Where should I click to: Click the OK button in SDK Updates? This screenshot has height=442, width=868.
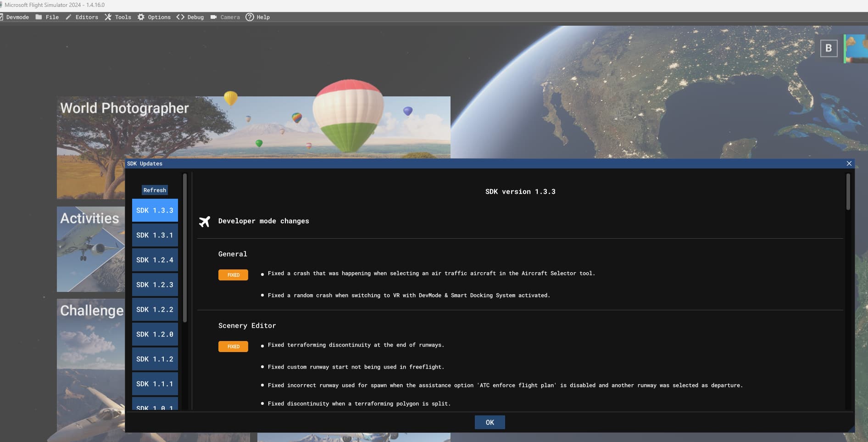pos(490,422)
